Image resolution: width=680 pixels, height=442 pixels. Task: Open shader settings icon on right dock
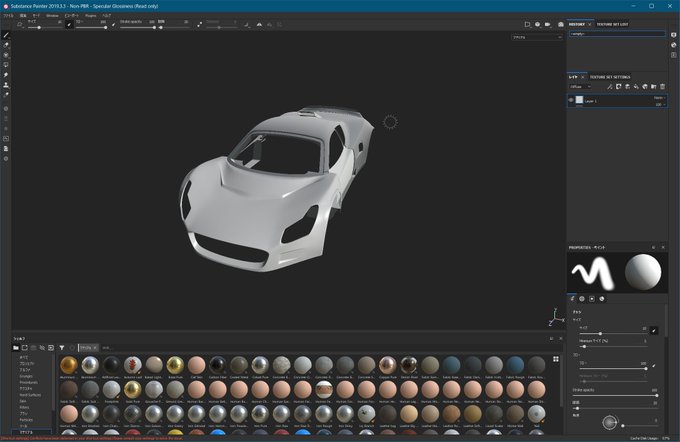(x=673, y=45)
